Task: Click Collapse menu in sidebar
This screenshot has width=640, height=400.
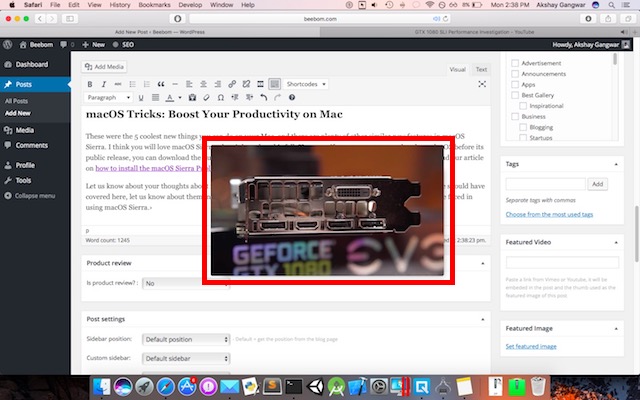Action: 30,196
